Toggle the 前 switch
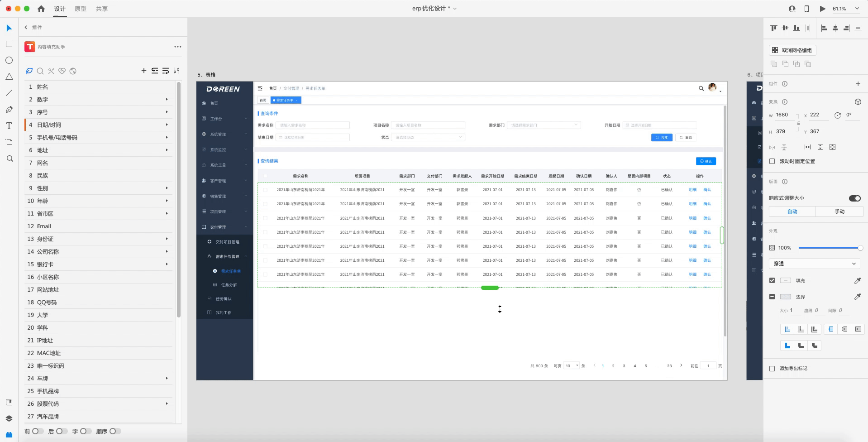 point(38,431)
